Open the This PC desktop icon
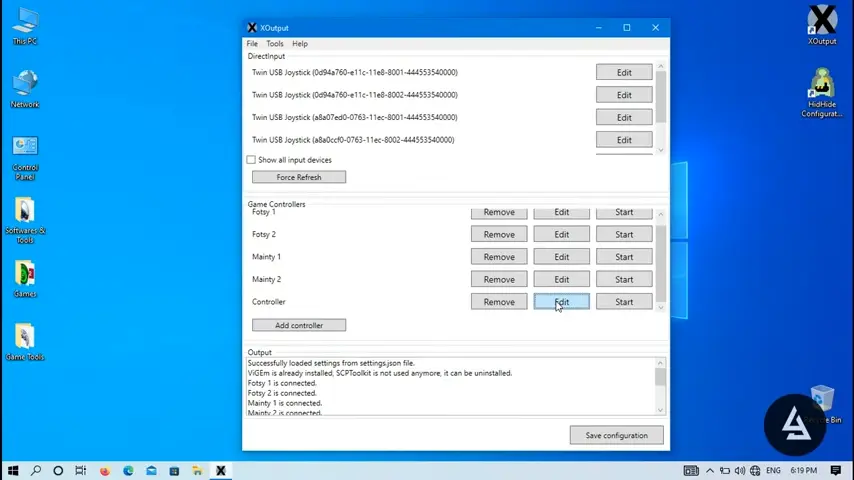854x480 pixels. coord(25,27)
